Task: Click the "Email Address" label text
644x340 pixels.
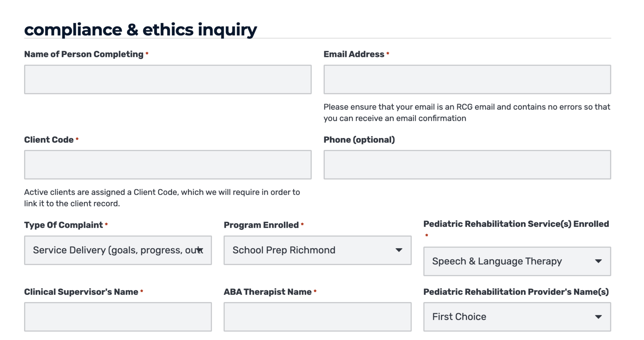Action: pyautogui.click(x=354, y=54)
